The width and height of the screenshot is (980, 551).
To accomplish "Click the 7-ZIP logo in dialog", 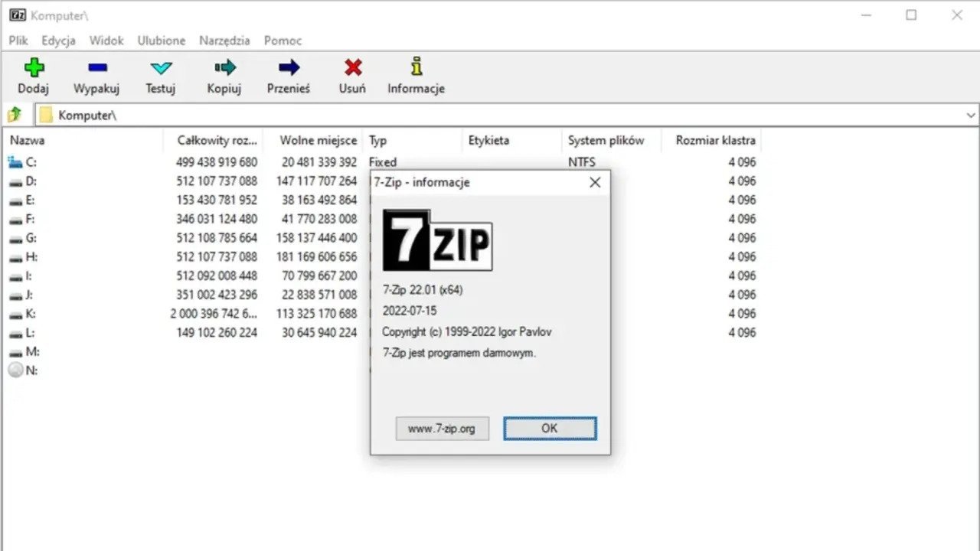I will (437, 240).
